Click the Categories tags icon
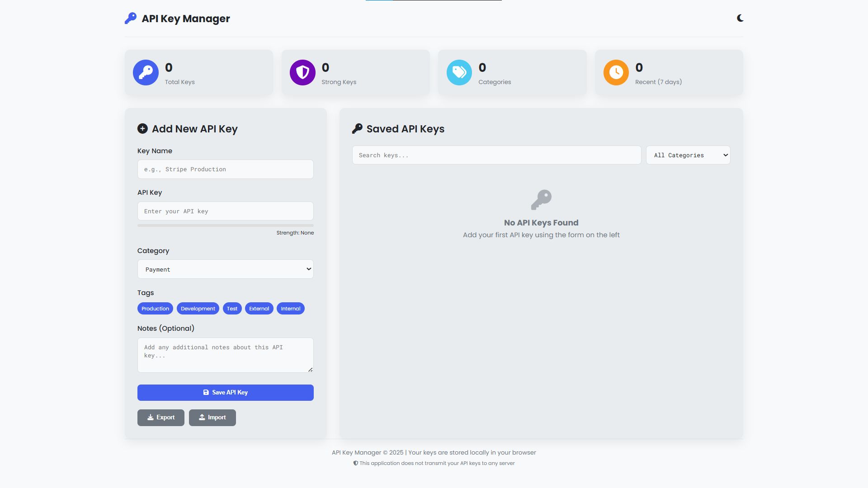This screenshot has height=488, width=868. [x=459, y=72]
